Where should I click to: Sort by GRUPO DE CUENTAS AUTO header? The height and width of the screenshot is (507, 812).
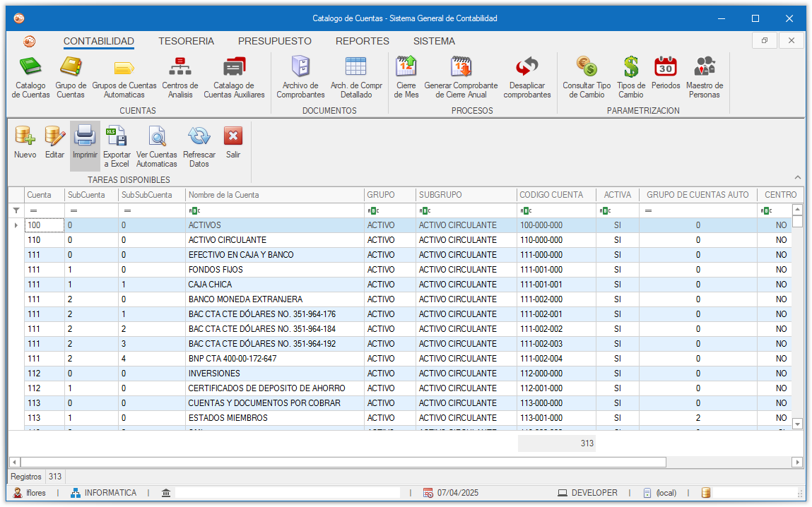click(x=698, y=195)
